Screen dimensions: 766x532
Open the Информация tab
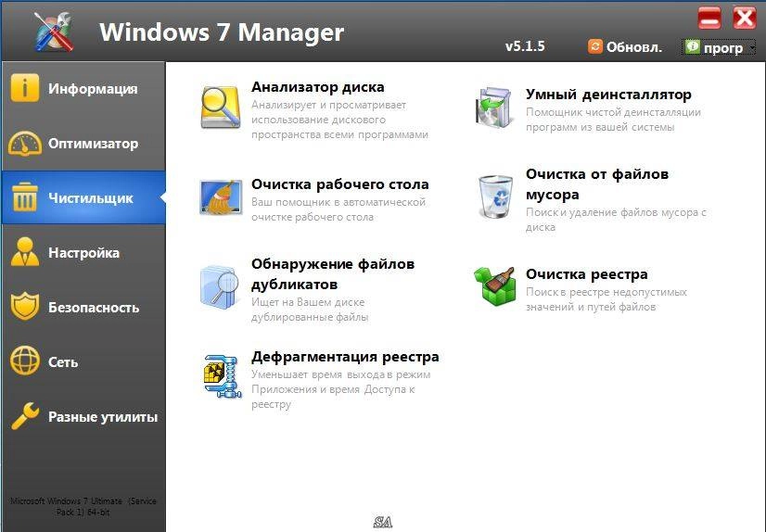(x=83, y=88)
